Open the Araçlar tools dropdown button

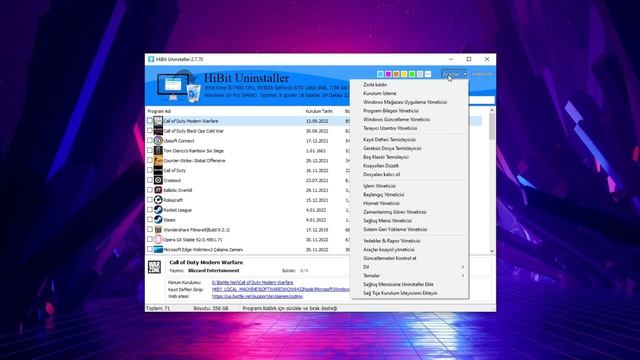(454, 74)
